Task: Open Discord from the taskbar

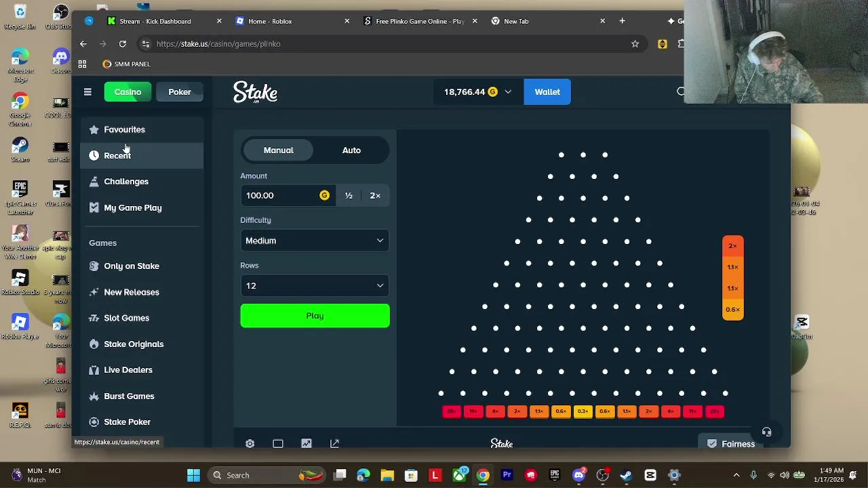Action: [578, 475]
